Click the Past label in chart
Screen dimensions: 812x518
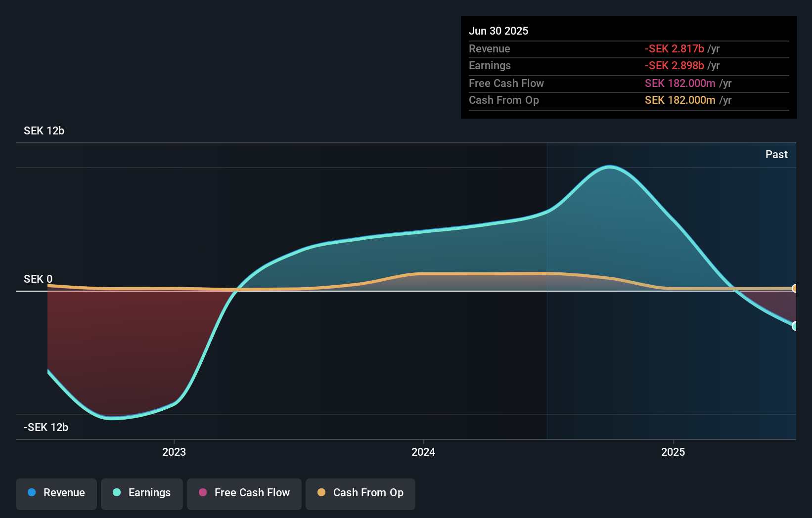(776, 155)
